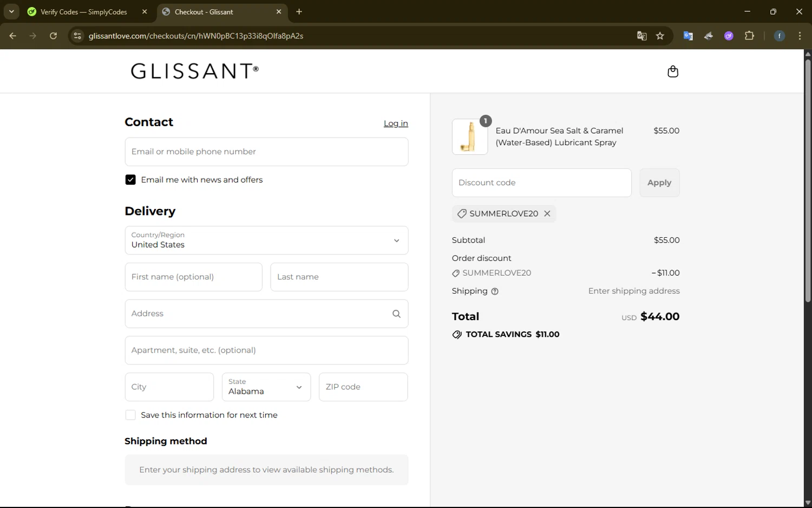
Task: Restore down the browser window
Action: (773, 11)
